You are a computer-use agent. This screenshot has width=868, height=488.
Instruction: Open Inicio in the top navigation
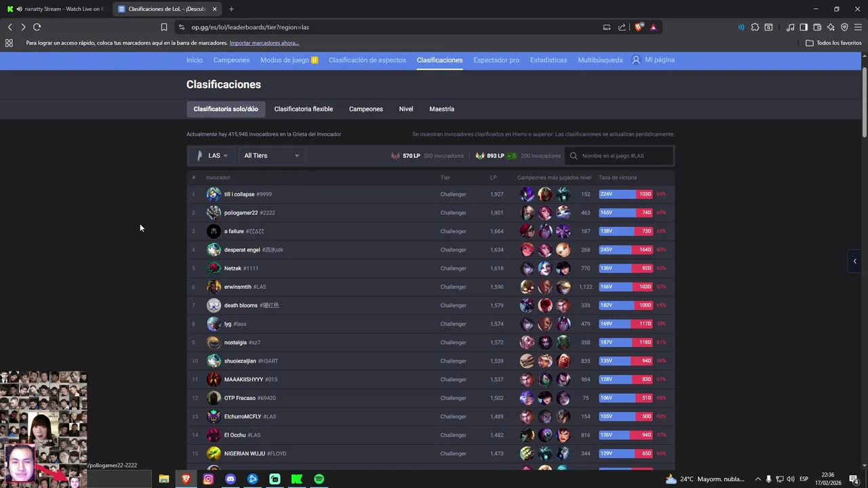195,60
